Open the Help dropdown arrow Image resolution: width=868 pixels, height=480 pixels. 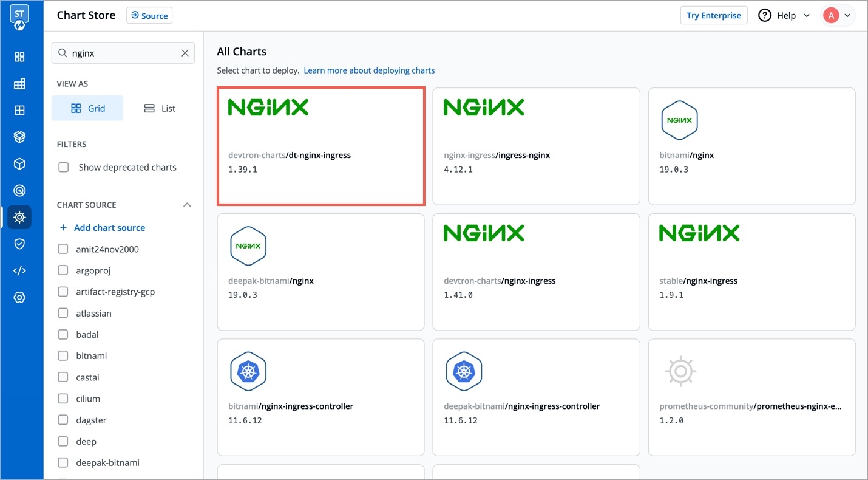(807, 16)
